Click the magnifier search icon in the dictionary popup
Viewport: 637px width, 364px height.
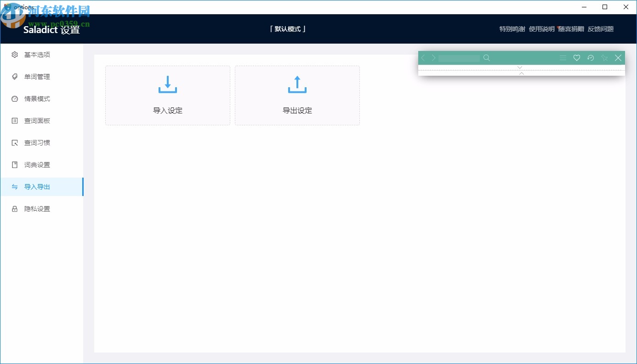(487, 58)
